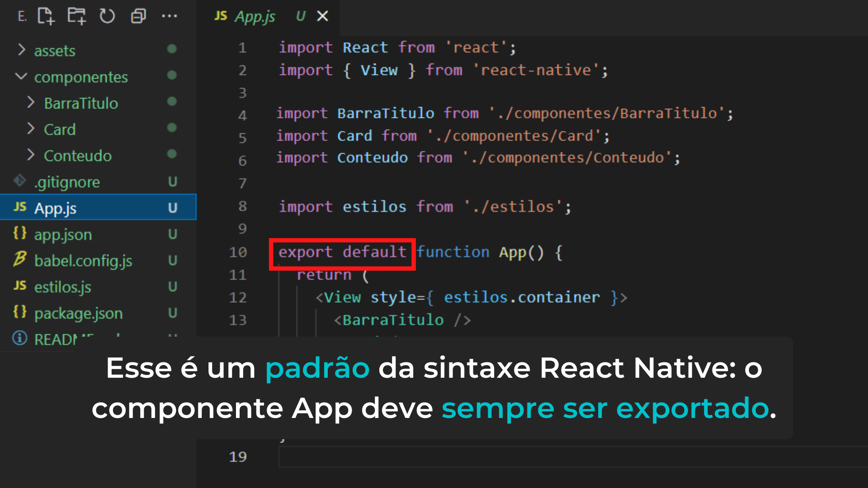Click the git status dot for assets folder

tap(172, 49)
